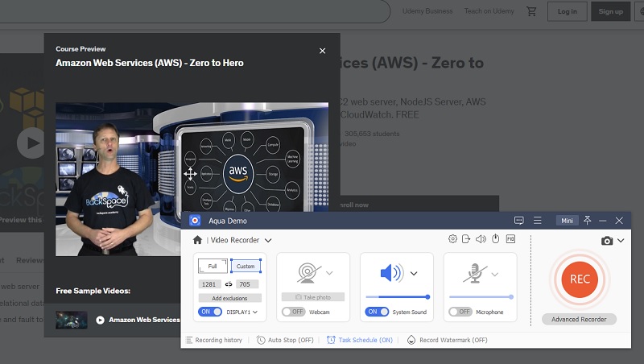
Task: Adjust the Microphone volume slider
Action: 481,296
